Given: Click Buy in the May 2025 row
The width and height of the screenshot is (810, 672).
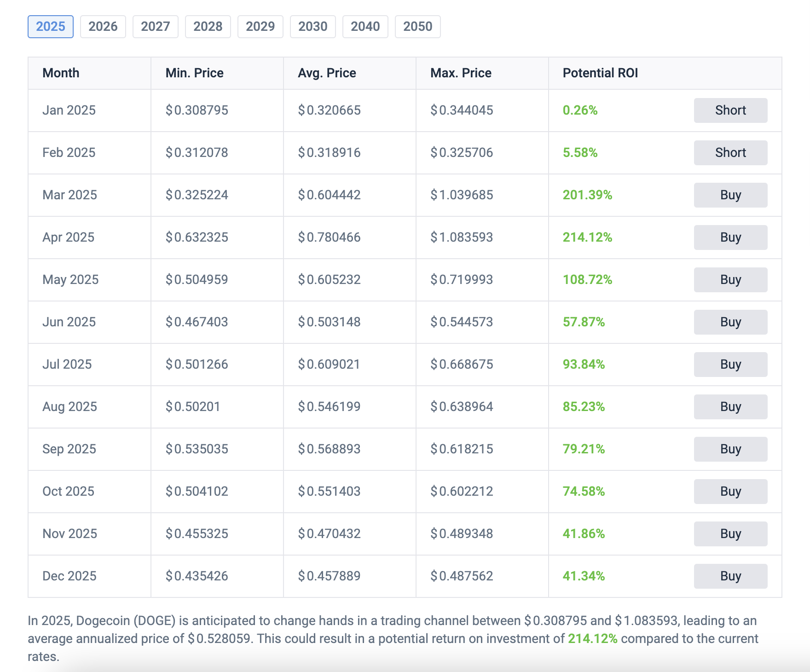Looking at the screenshot, I should tap(731, 280).
